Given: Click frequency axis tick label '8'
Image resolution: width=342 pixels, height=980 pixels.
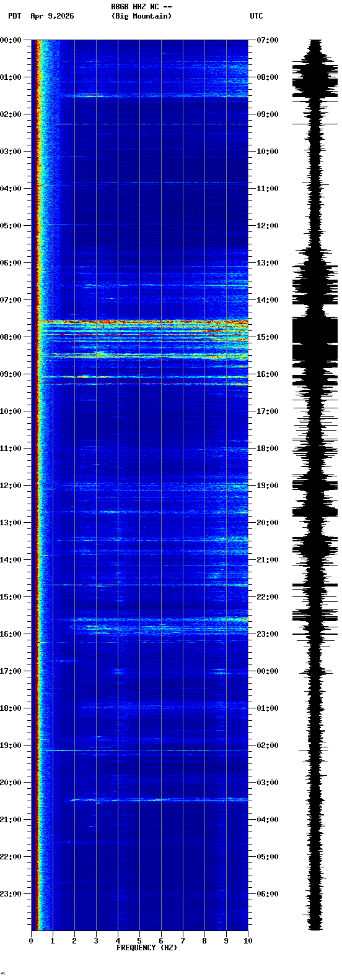Looking at the screenshot, I should click(x=204, y=941).
